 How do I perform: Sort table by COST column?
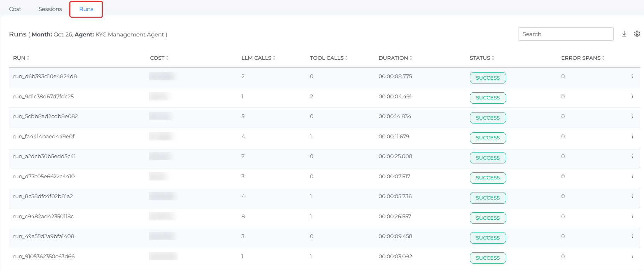[x=159, y=58]
